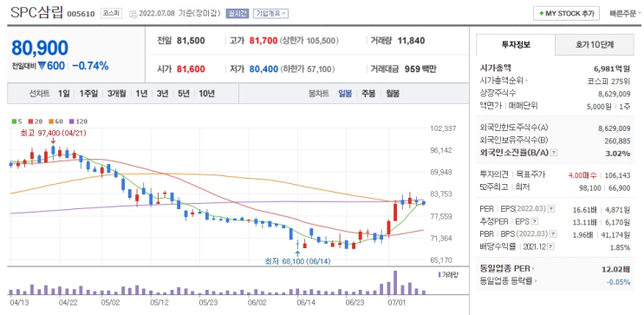The image size is (644, 315).
Task: Click the help icon next to 외국인소진율(B/A)
Action: (x=554, y=153)
